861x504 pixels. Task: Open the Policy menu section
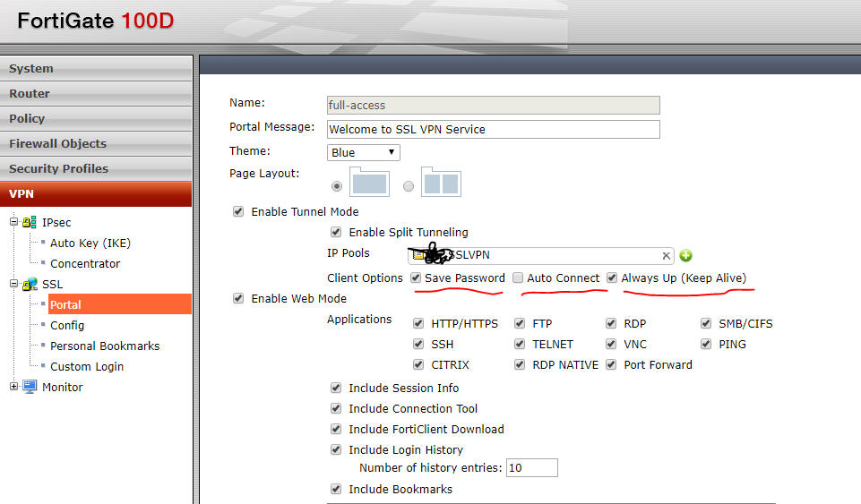point(96,118)
